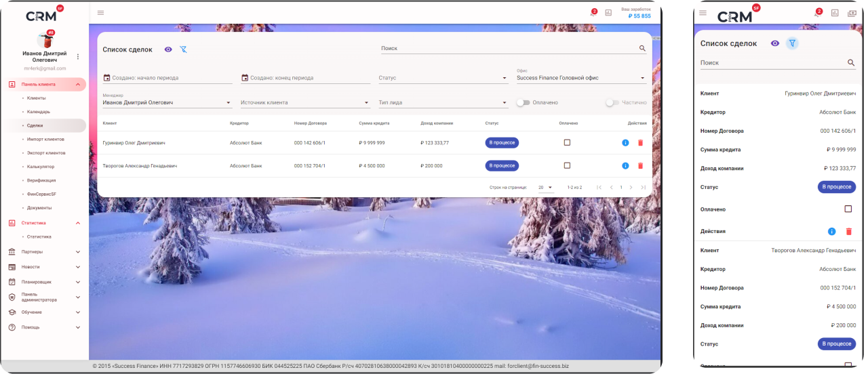Expand 'Панель администратора' sidebar section
This screenshot has height=374, width=868.
click(x=45, y=297)
